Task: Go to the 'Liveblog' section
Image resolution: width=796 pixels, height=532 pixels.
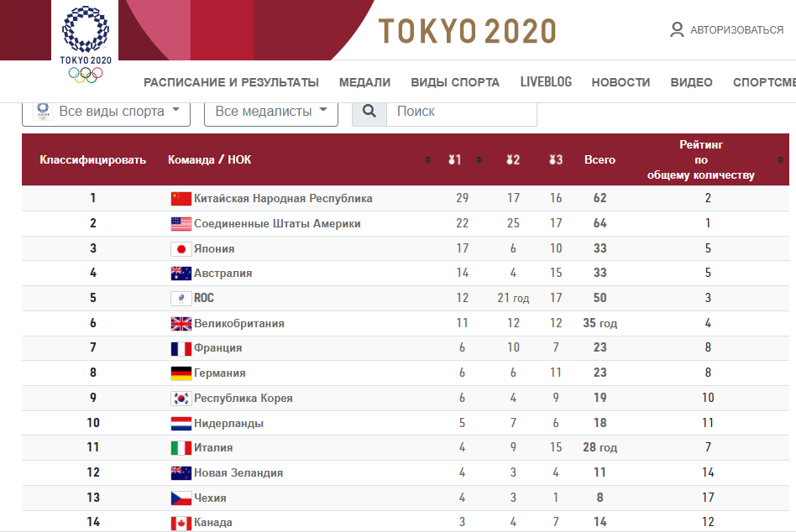Action: click(546, 82)
